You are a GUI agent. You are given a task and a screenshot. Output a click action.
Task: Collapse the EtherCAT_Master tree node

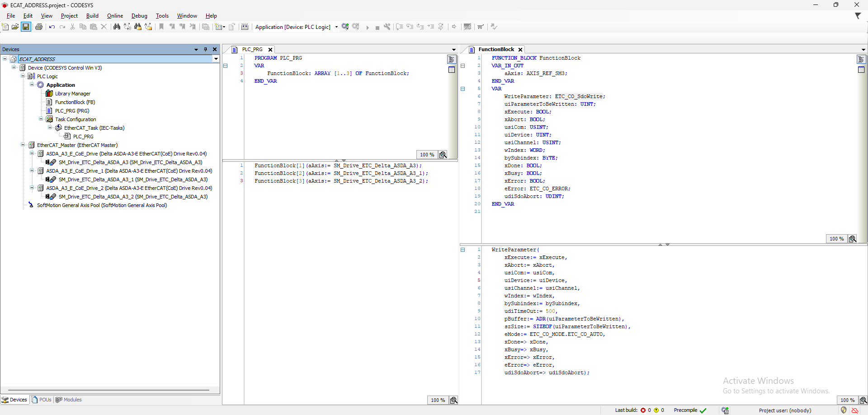[23, 145]
